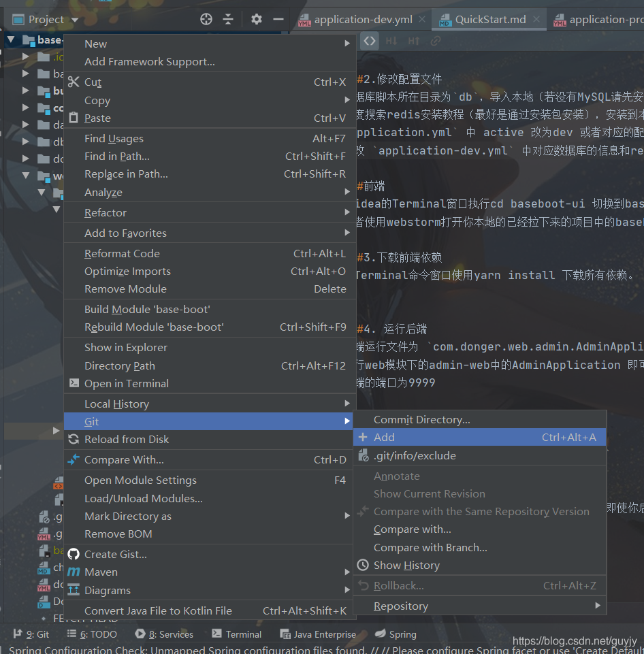644x654 pixels.
Task: Click the Open in Terminal icon
Action: click(74, 383)
